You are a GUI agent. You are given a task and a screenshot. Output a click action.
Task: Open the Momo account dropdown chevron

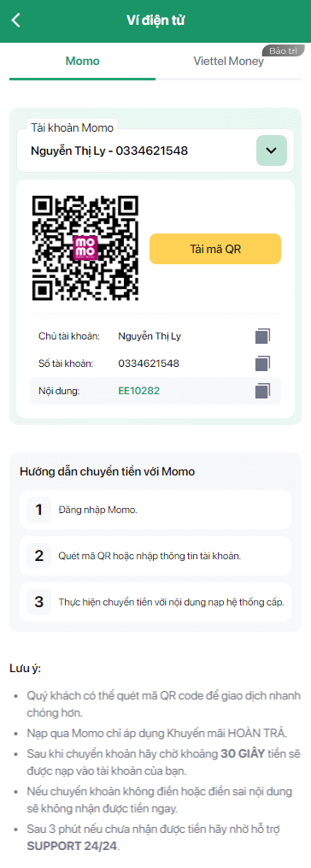point(272,151)
